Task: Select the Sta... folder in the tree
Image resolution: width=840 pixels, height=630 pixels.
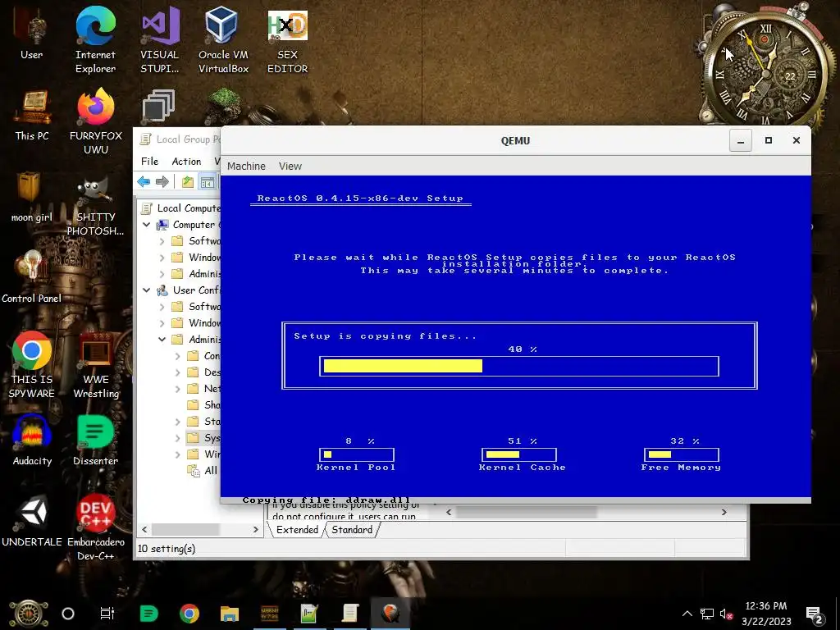Action: pos(203,422)
